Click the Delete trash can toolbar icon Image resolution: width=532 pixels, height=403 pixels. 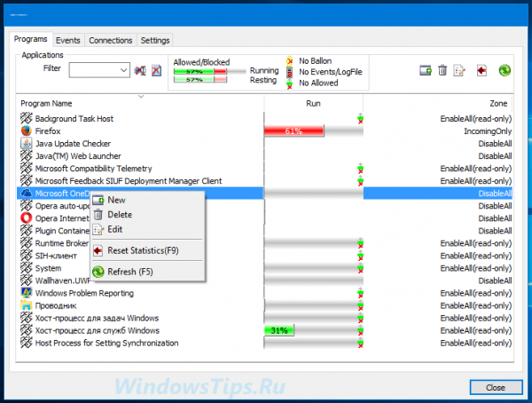(442, 70)
